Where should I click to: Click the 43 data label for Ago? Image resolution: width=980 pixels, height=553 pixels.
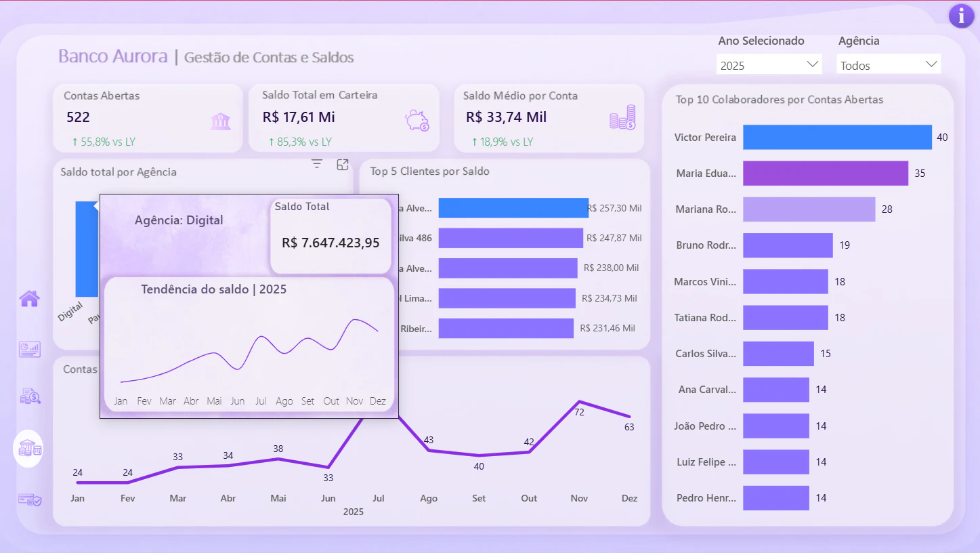[429, 440]
